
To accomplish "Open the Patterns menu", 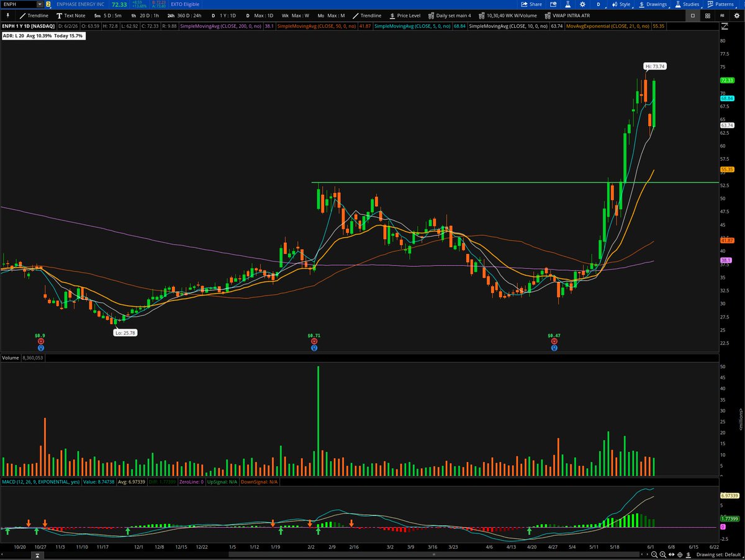I will pyautogui.click(x=720, y=4).
